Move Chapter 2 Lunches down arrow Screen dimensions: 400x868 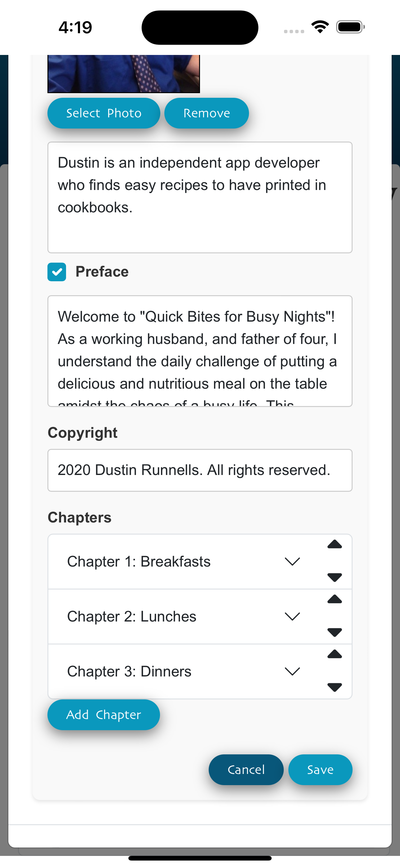click(334, 632)
